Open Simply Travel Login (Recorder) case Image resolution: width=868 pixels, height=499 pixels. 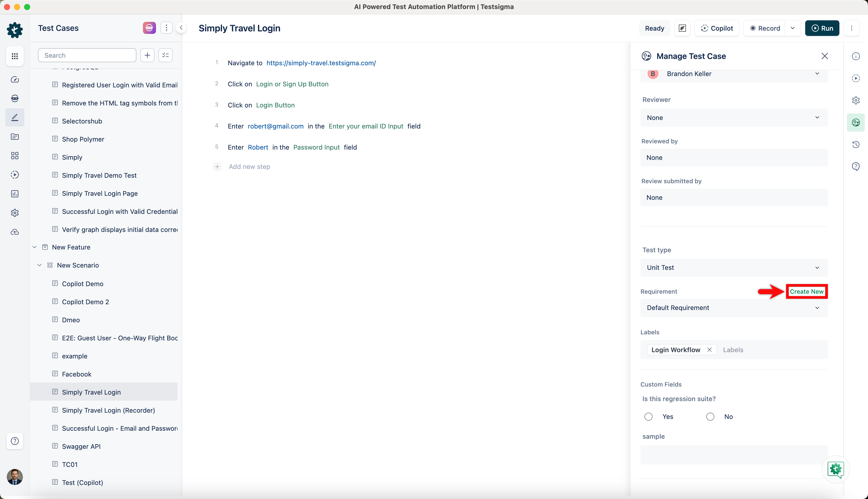click(108, 410)
